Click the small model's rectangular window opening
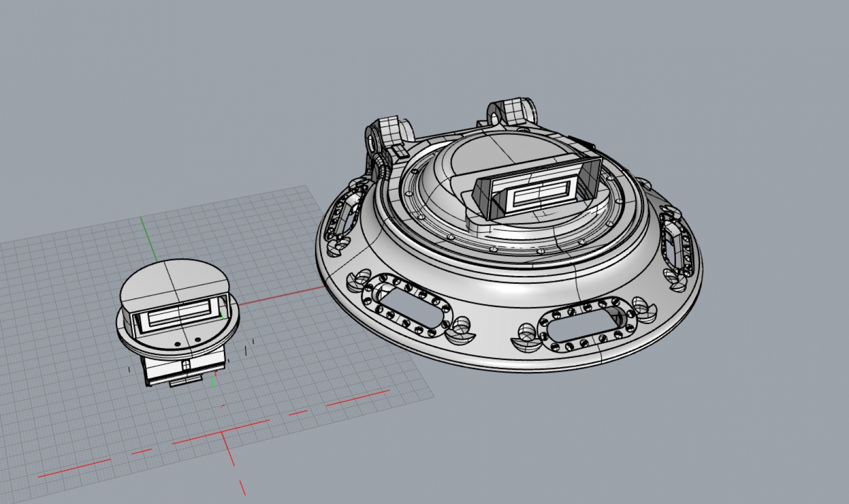849x504 pixels. 179,315
